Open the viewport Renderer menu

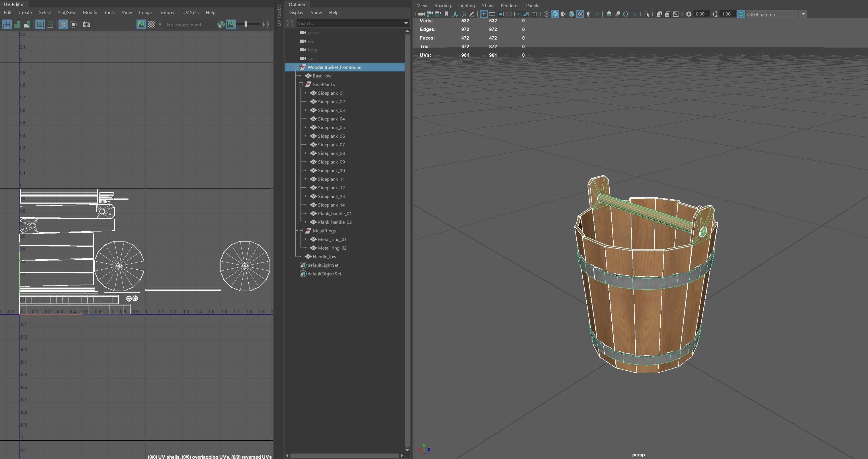(x=510, y=5)
